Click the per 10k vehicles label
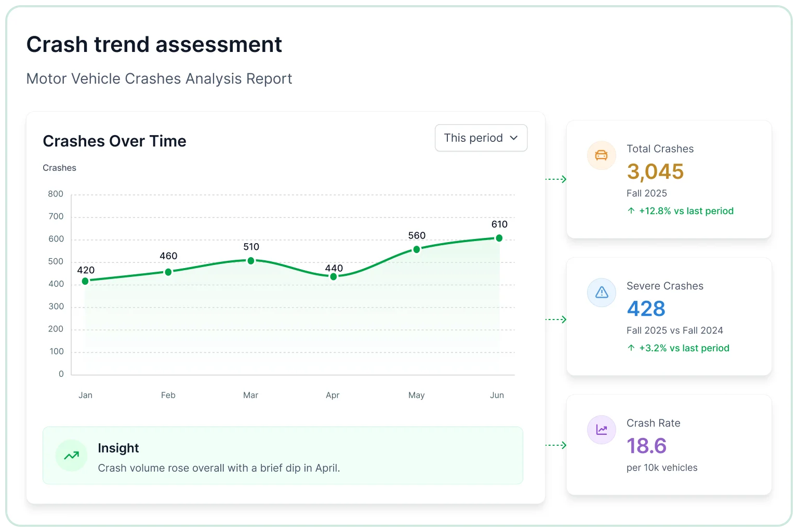The image size is (798, 532). pos(662,468)
